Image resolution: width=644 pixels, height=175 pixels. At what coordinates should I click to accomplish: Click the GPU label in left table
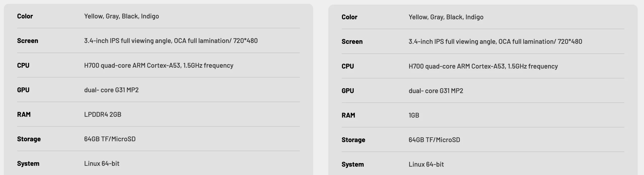(x=23, y=90)
